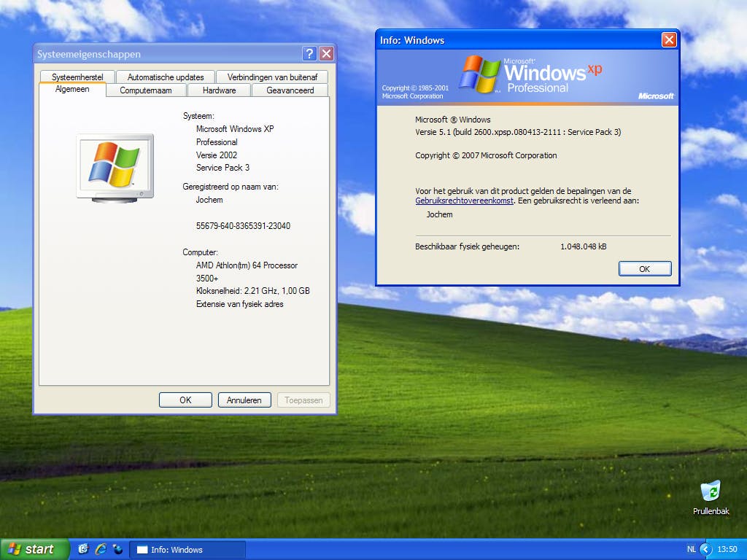The height and width of the screenshot is (560, 747).
Task: Click the Toepassen button
Action: (x=303, y=400)
